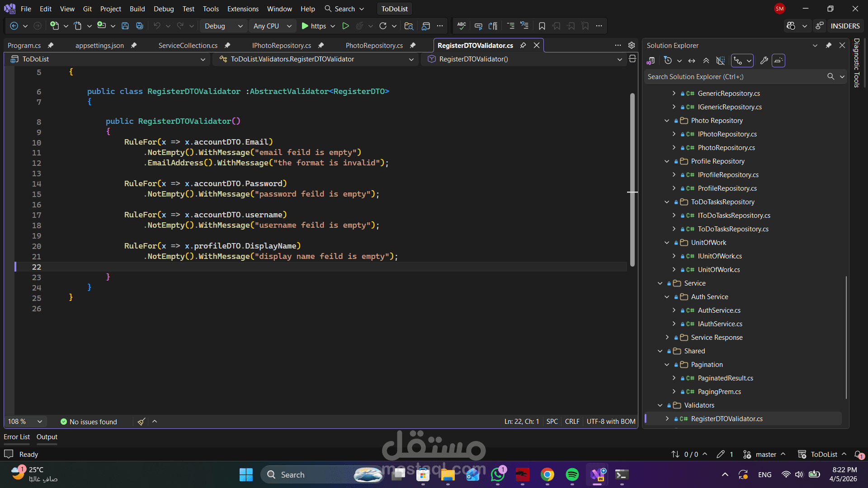Open Properties wrench icon in Solution Explorer

[764, 61]
